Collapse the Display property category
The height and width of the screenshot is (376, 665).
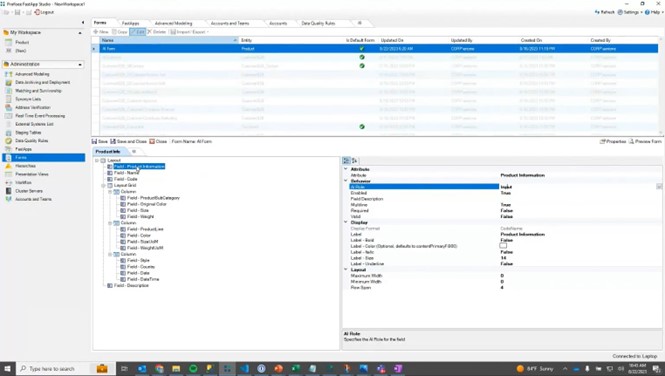coord(346,222)
